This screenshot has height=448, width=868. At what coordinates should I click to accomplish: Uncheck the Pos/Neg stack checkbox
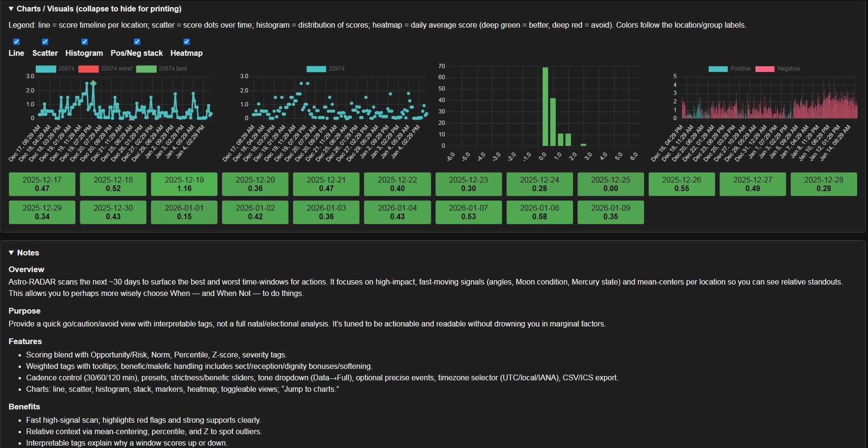137,42
